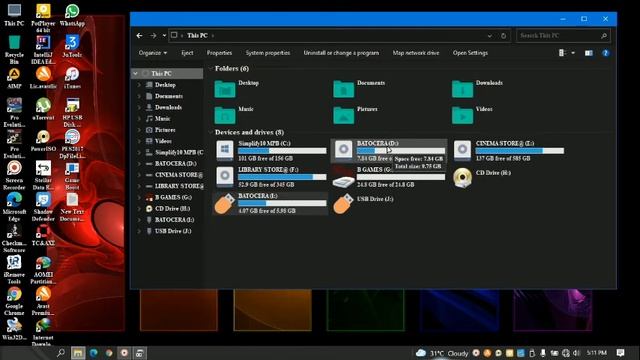
Task: Open recent locations dropdown arrow
Action: click(164, 36)
